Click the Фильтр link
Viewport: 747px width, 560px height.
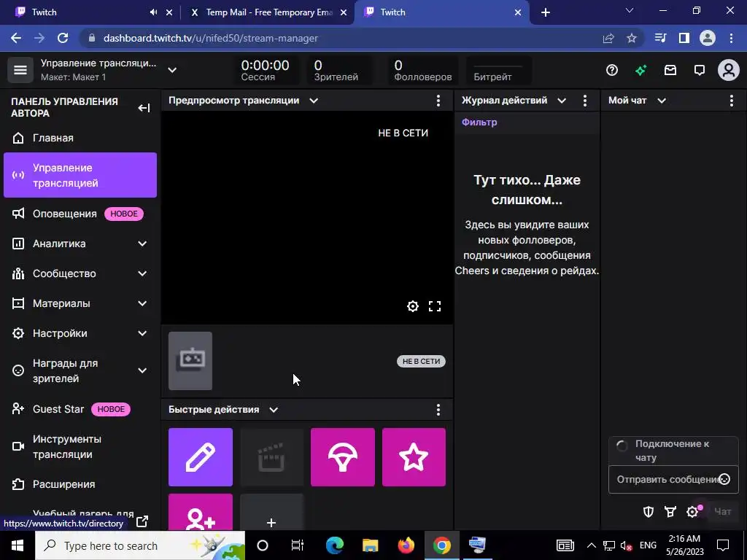click(479, 122)
